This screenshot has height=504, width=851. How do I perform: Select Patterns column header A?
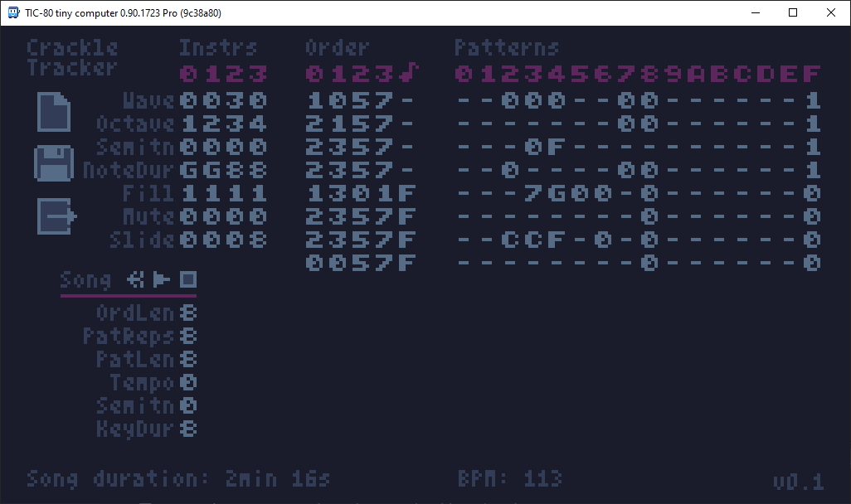(695, 73)
